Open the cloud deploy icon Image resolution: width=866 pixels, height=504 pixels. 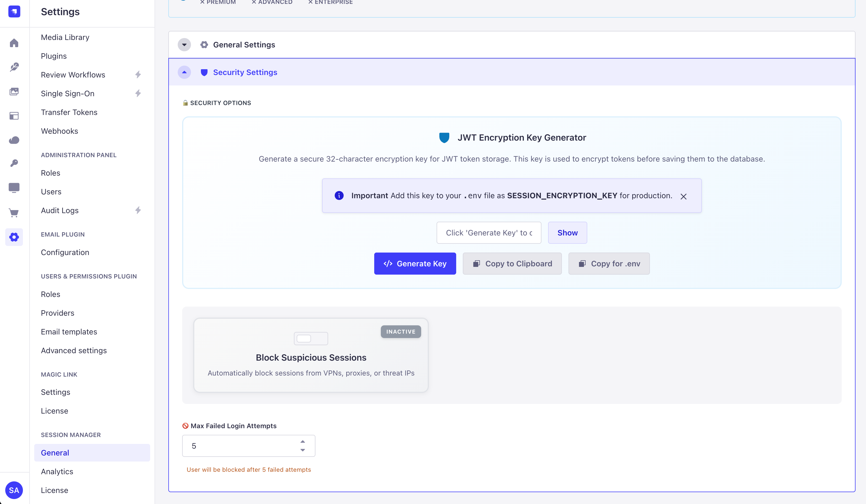click(14, 140)
